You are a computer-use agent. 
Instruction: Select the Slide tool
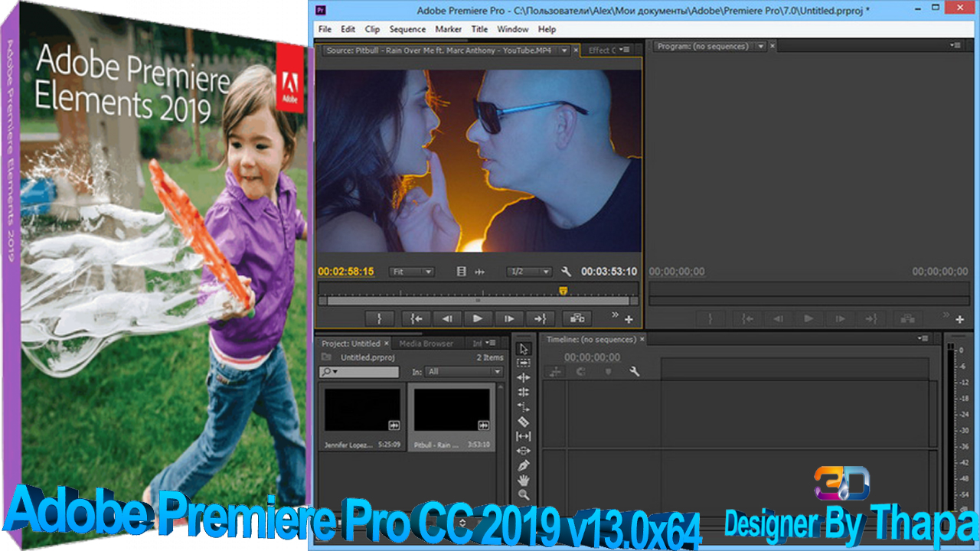[x=524, y=451]
